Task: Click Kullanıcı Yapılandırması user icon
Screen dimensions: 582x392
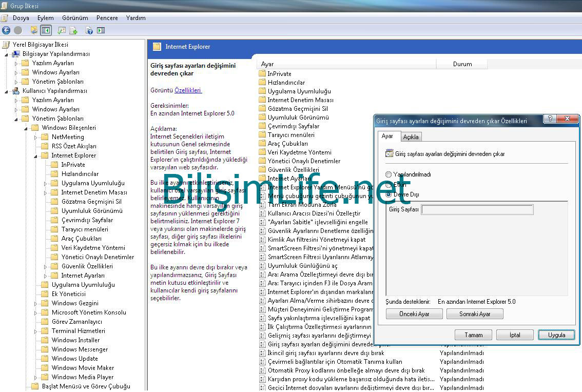Action: [16, 91]
